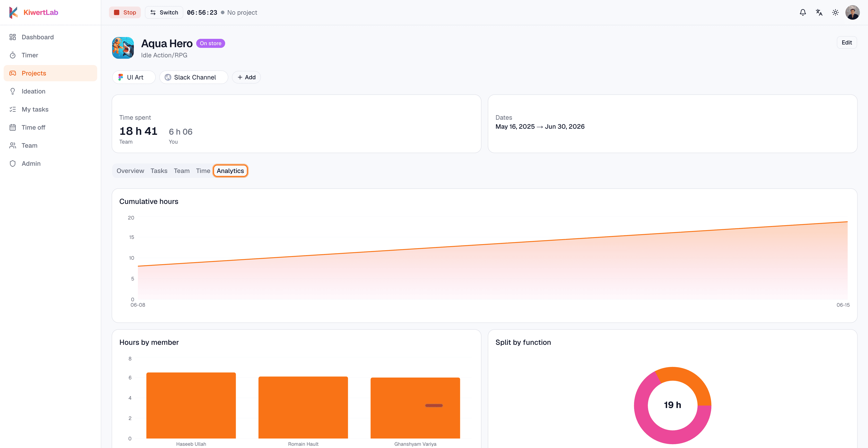Viewport: 868px width, 448px height.
Task: Click the 18 h 41 team time value
Action: tap(138, 131)
